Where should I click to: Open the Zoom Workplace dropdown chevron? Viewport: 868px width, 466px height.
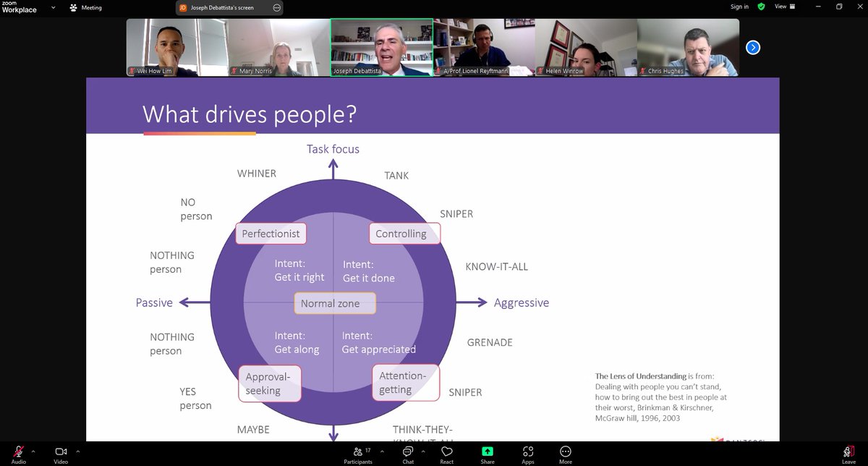(x=53, y=7)
